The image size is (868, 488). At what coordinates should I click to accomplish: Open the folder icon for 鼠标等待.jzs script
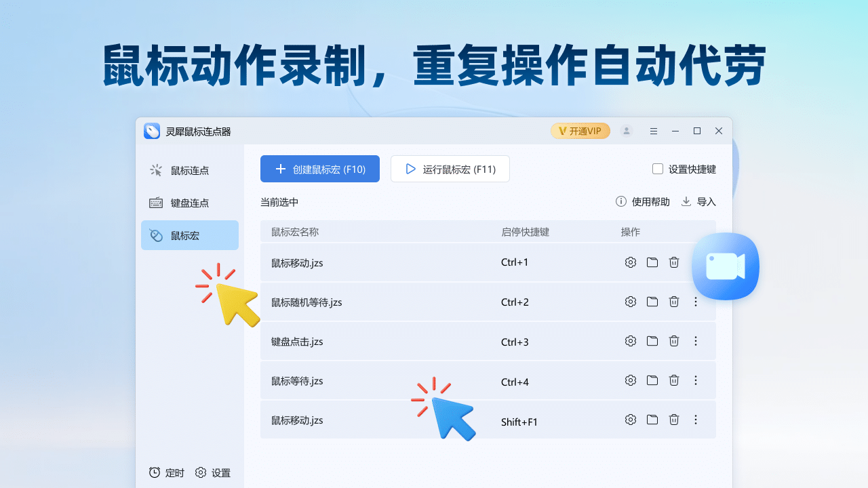[x=652, y=380]
